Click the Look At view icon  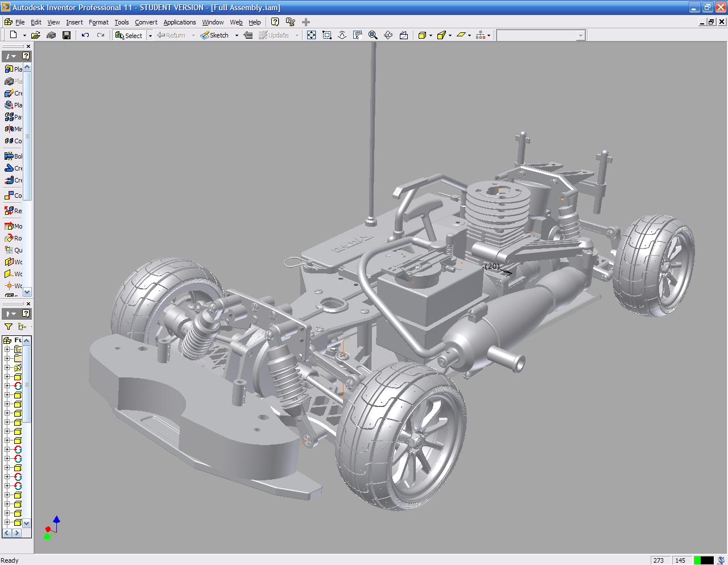(404, 35)
